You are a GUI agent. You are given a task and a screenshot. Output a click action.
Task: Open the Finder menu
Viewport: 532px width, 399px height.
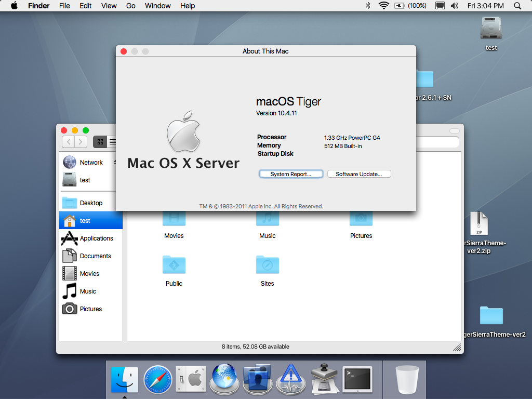pos(38,6)
